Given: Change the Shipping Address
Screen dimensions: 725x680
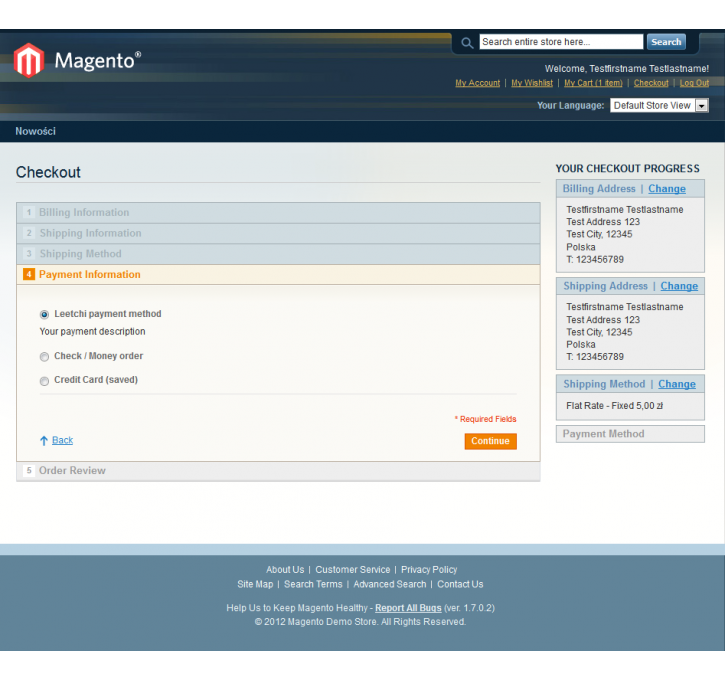Looking at the screenshot, I should click(x=679, y=286).
